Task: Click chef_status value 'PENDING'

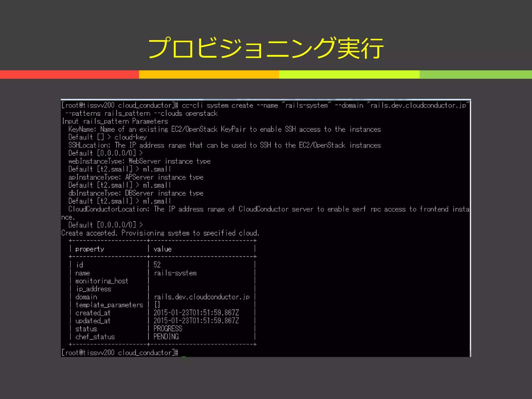Action: (166, 337)
